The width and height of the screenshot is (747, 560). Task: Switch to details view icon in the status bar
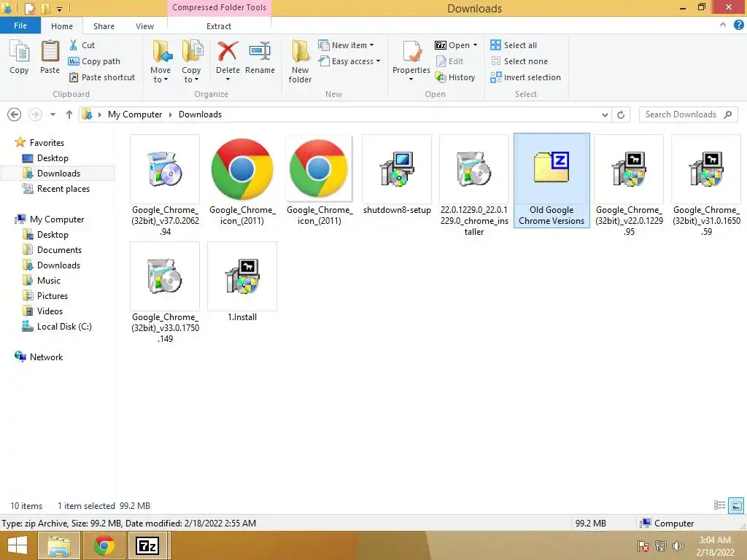(x=719, y=505)
